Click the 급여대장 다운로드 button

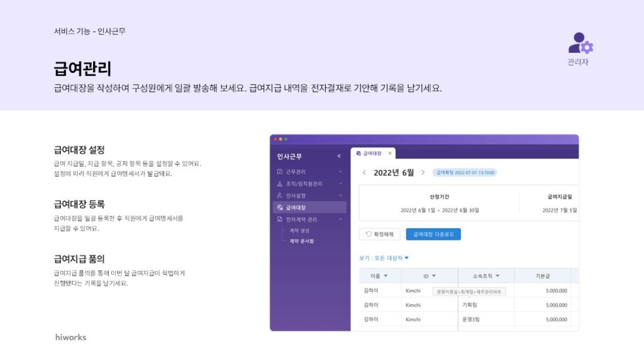[433, 234]
